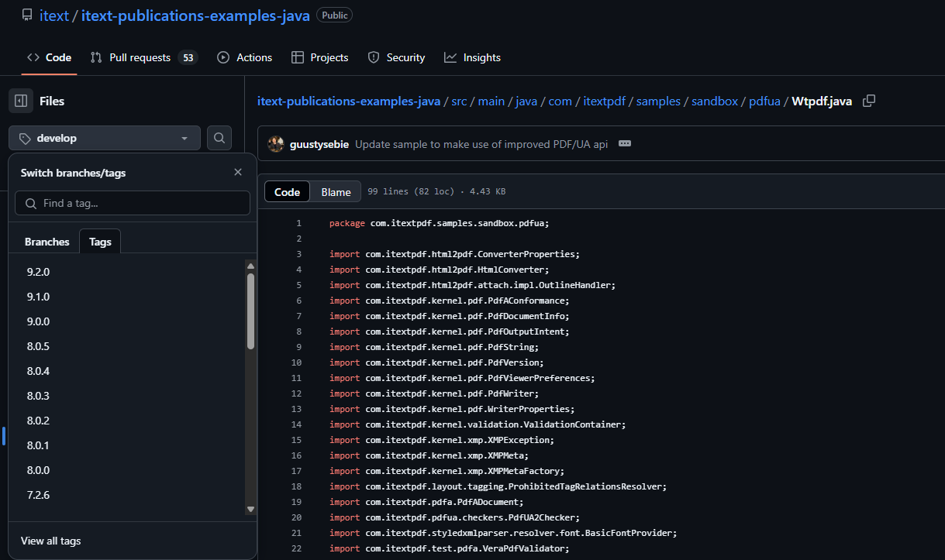
Task: Copy the Wtpdf.java file path
Action: coord(868,101)
